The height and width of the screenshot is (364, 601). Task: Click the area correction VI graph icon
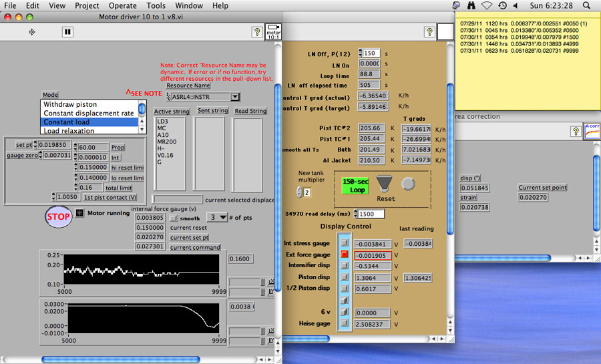(592, 131)
